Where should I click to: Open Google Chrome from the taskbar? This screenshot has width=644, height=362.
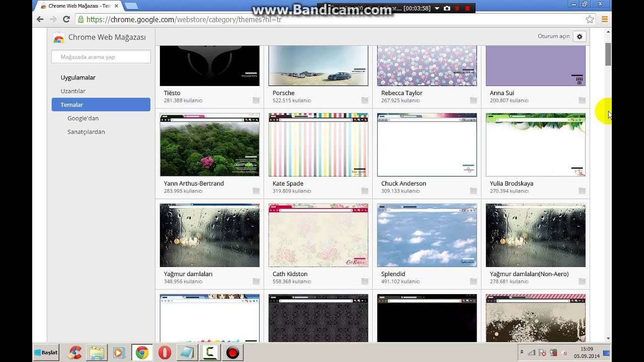point(142,353)
